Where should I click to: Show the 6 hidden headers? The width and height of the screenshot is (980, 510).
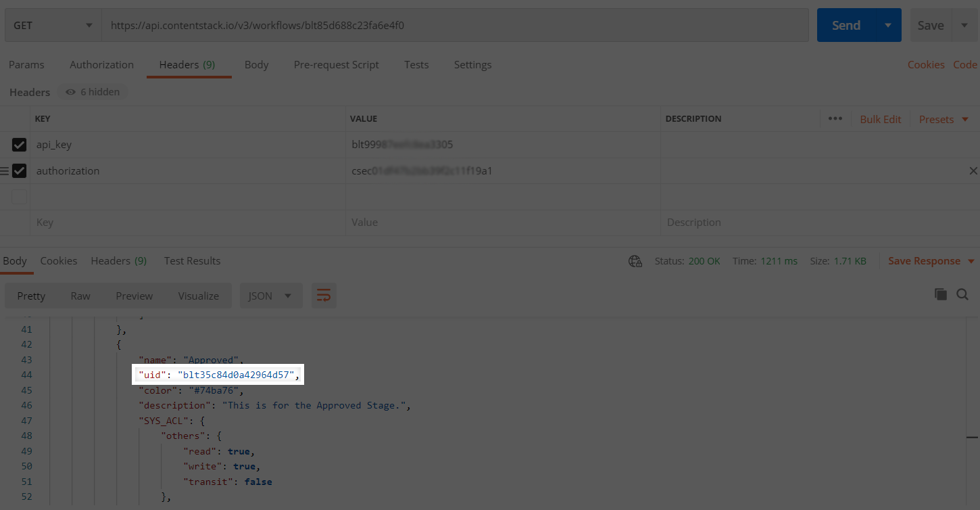point(93,92)
